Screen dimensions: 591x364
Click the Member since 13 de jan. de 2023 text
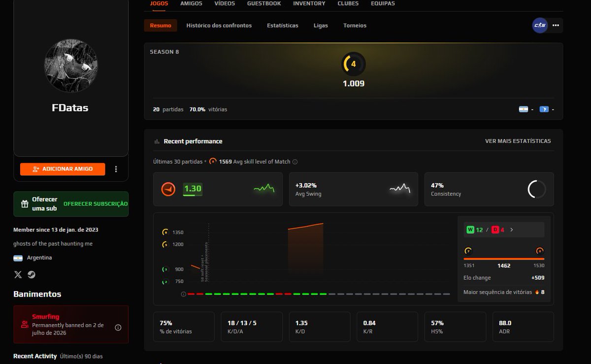56,230
